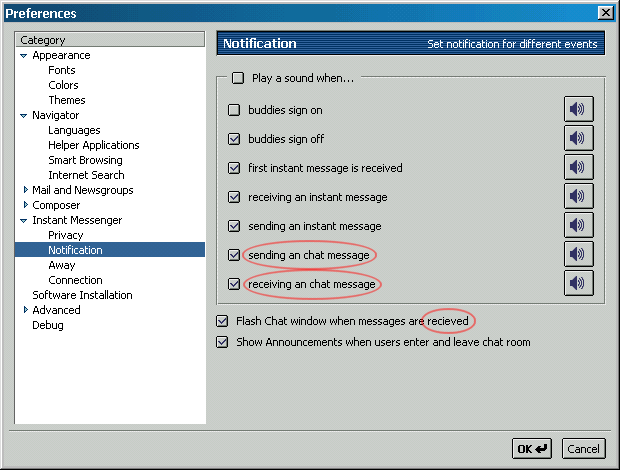
Task: Close the Preferences dialog window
Action: click(605, 12)
